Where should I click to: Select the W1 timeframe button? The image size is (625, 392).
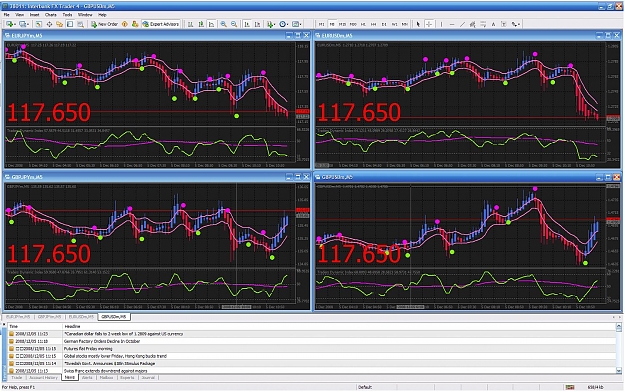pyautogui.click(x=394, y=24)
